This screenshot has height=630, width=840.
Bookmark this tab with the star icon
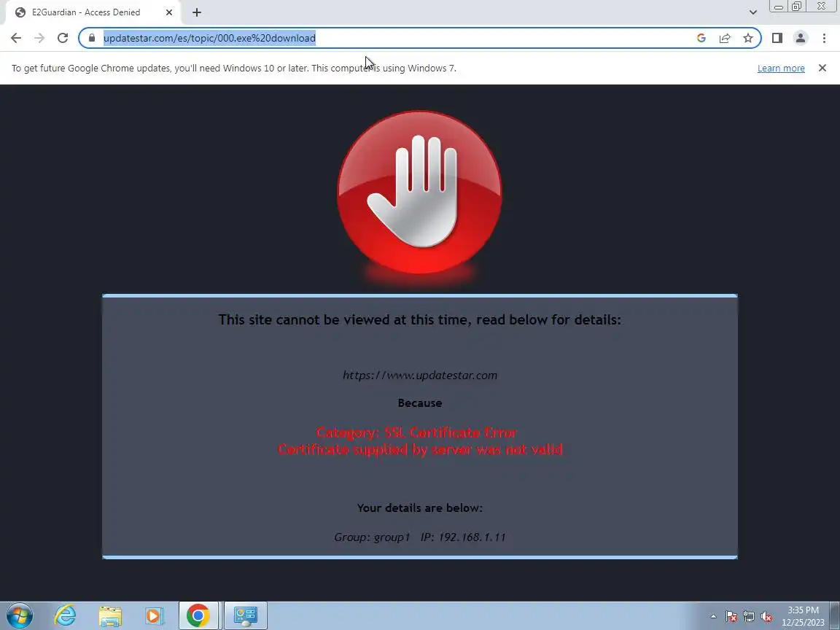tap(748, 38)
